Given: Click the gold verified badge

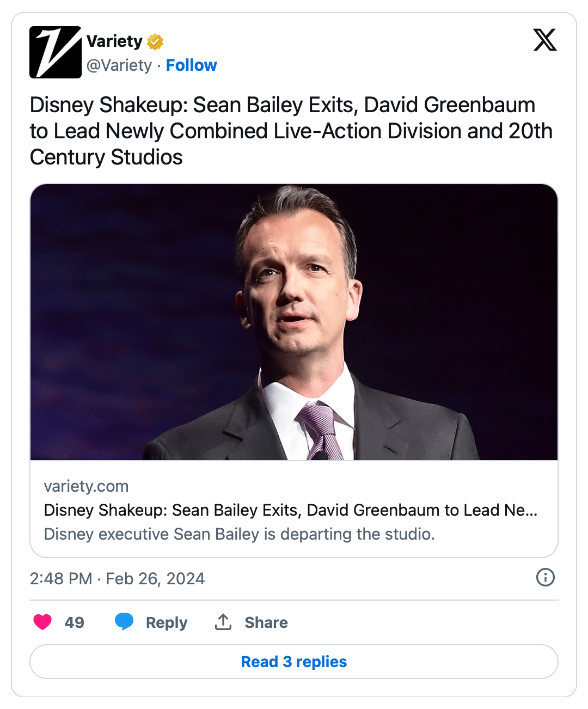Looking at the screenshot, I should [x=155, y=41].
